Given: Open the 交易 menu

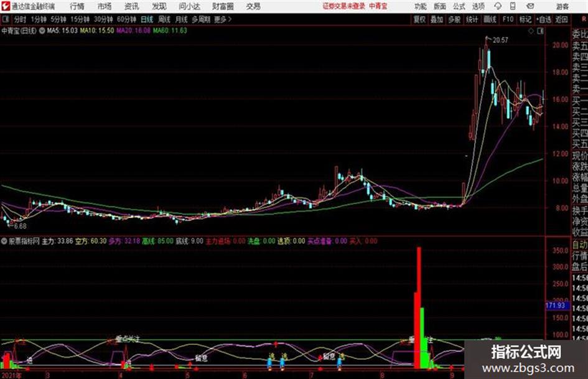Looking at the screenshot, I should coord(253,6).
